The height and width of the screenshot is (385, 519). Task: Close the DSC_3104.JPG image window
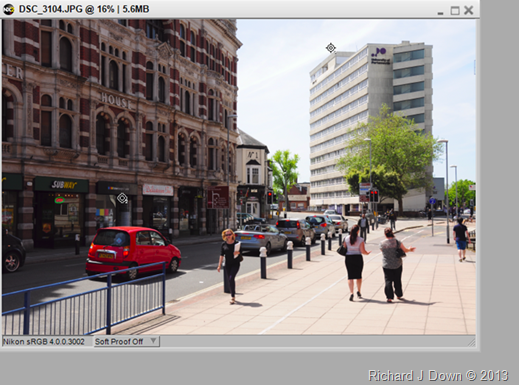click(469, 10)
